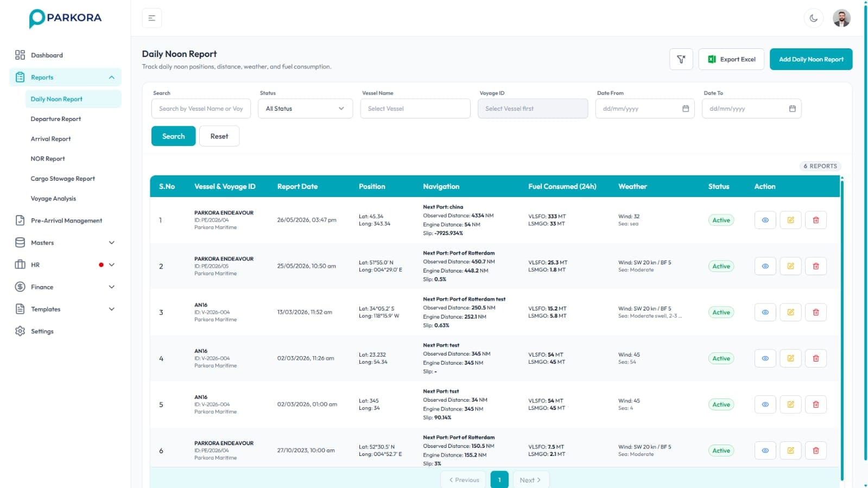
Task: View report row 3 eye icon
Action: click(765, 312)
